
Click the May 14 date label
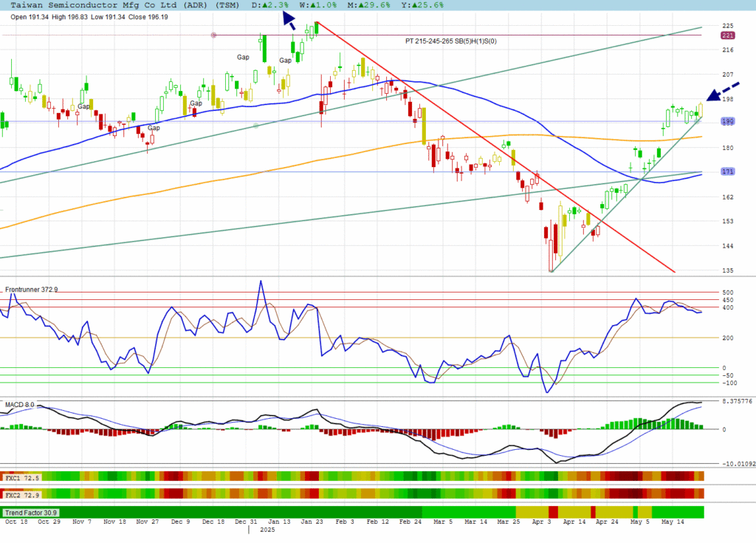pos(673,522)
